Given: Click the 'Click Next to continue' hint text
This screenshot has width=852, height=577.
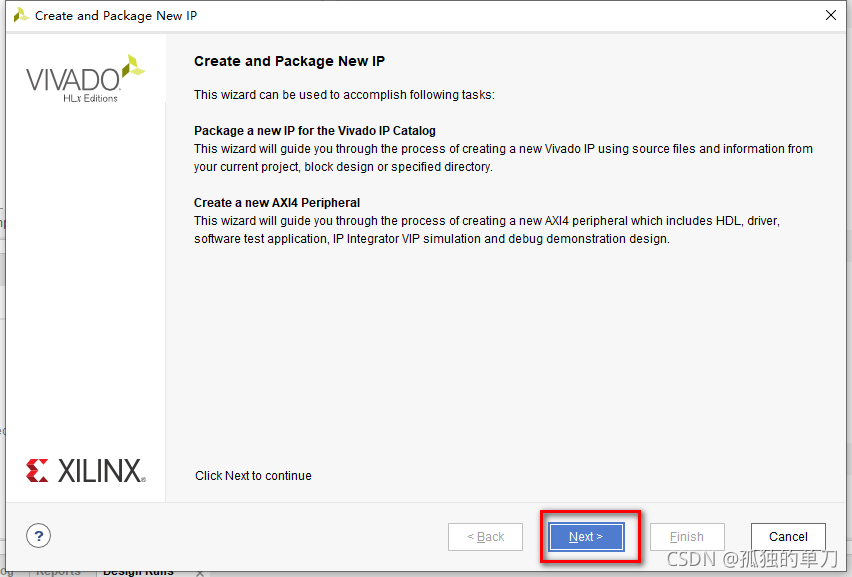Looking at the screenshot, I should pyautogui.click(x=253, y=476).
